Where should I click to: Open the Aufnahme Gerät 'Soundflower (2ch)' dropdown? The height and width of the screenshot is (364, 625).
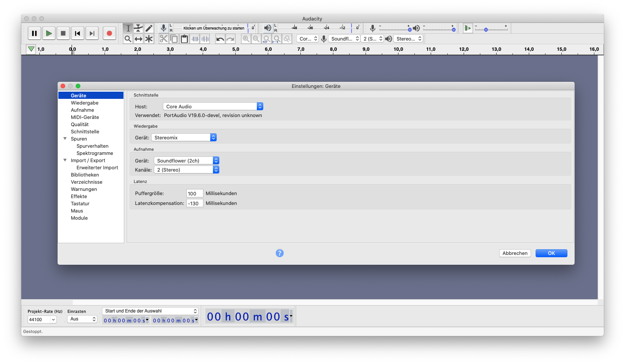pos(186,161)
